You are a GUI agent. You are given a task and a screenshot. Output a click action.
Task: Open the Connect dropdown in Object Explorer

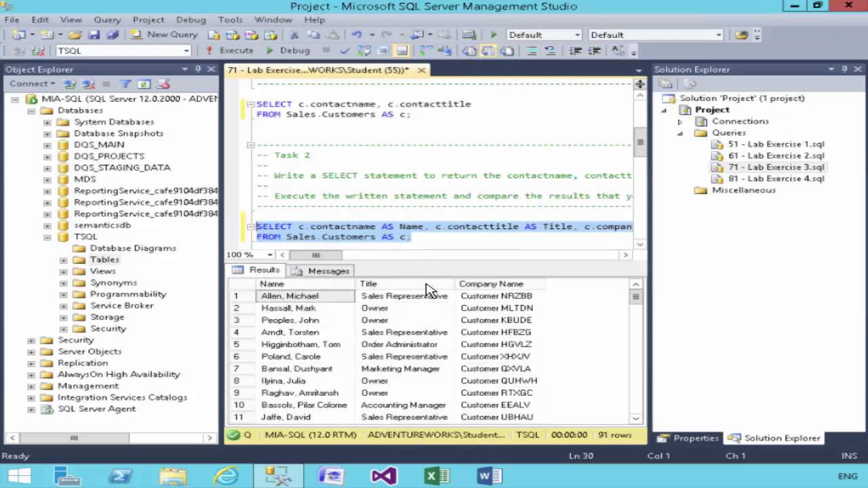[32, 83]
